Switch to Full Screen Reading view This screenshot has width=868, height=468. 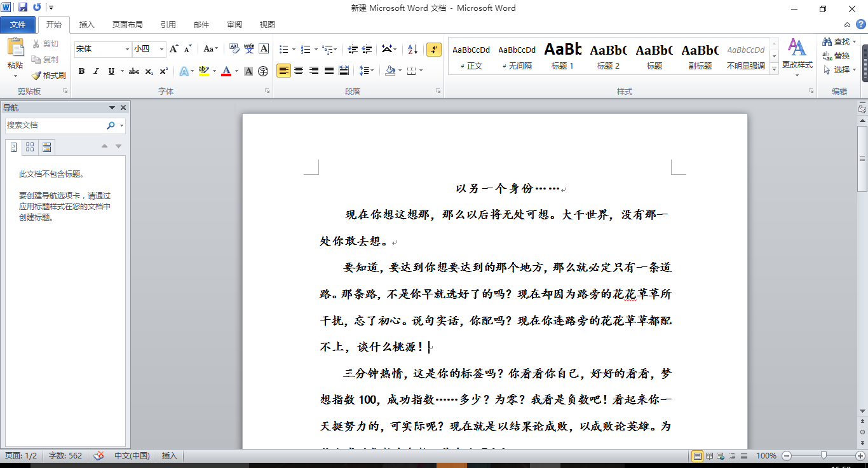(x=709, y=456)
